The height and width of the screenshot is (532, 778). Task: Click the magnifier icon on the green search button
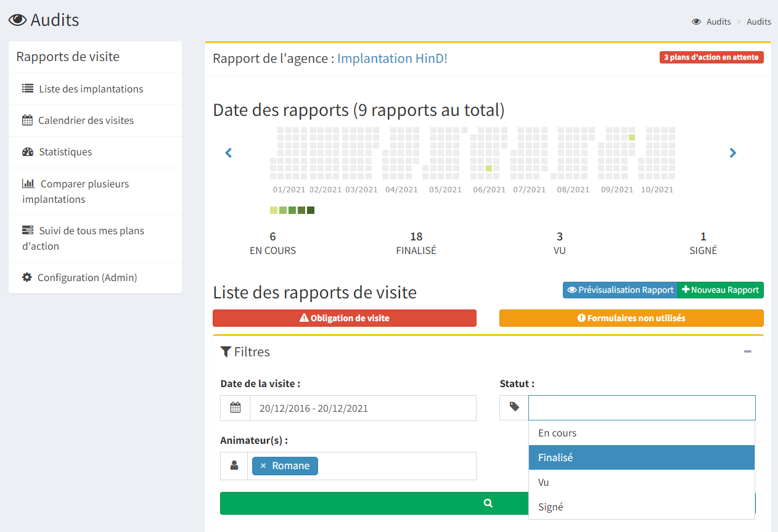(488, 503)
